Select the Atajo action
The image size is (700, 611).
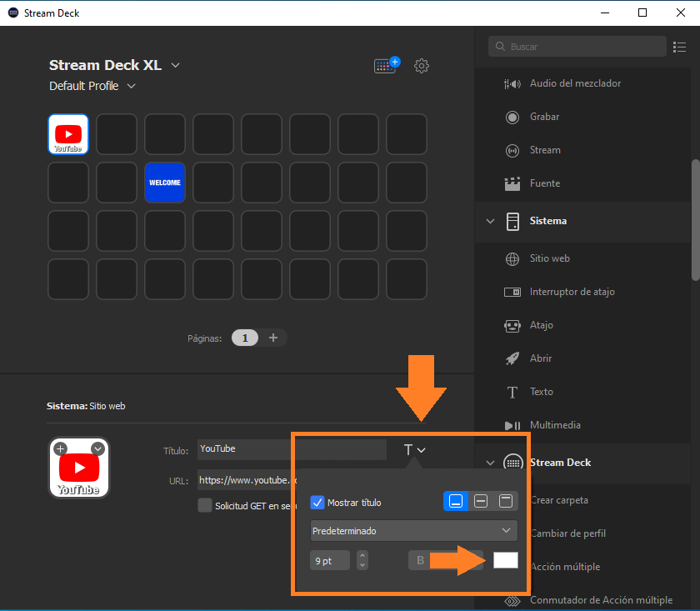(541, 325)
